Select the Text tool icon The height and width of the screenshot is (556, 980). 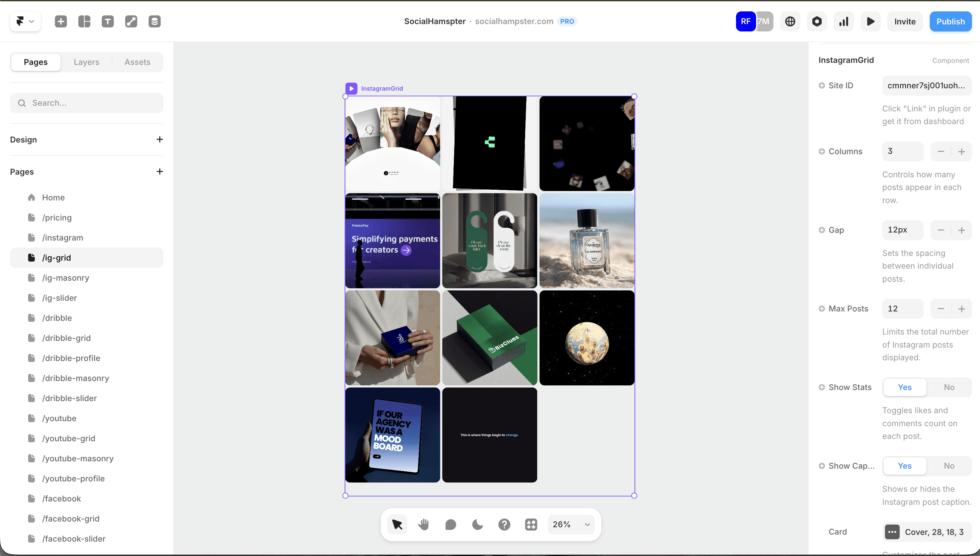click(108, 21)
